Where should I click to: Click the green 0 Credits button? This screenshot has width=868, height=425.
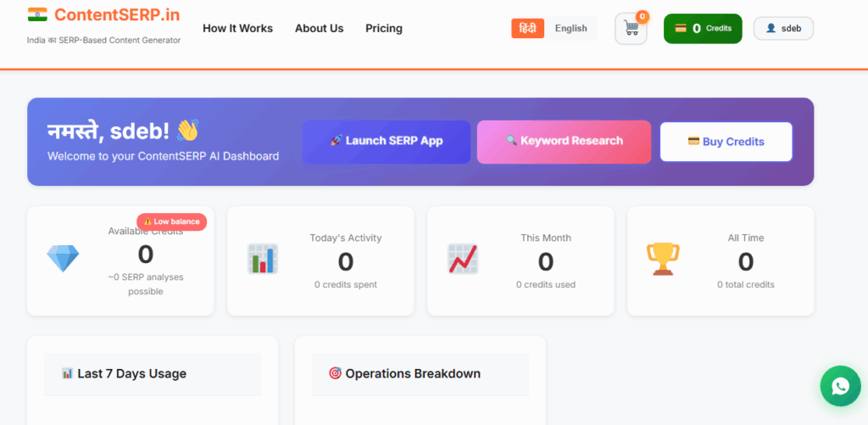(x=703, y=28)
